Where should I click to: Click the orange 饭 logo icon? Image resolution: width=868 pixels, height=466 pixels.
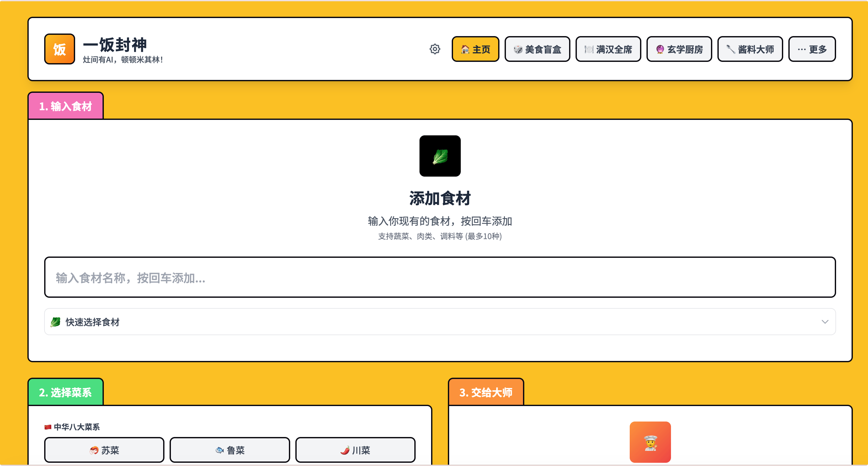click(60, 49)
